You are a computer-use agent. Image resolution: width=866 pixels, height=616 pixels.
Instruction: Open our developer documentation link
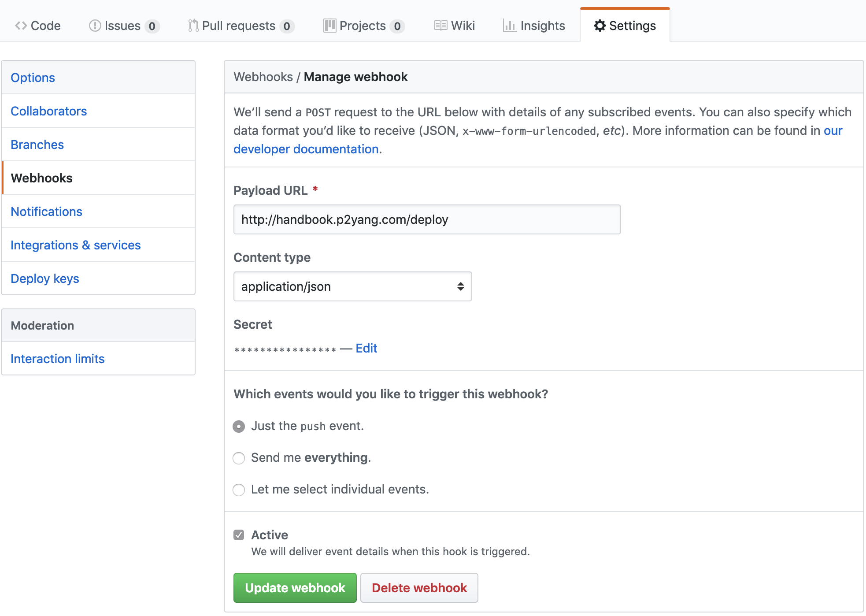pyautogui.click(x=306, y=149)
